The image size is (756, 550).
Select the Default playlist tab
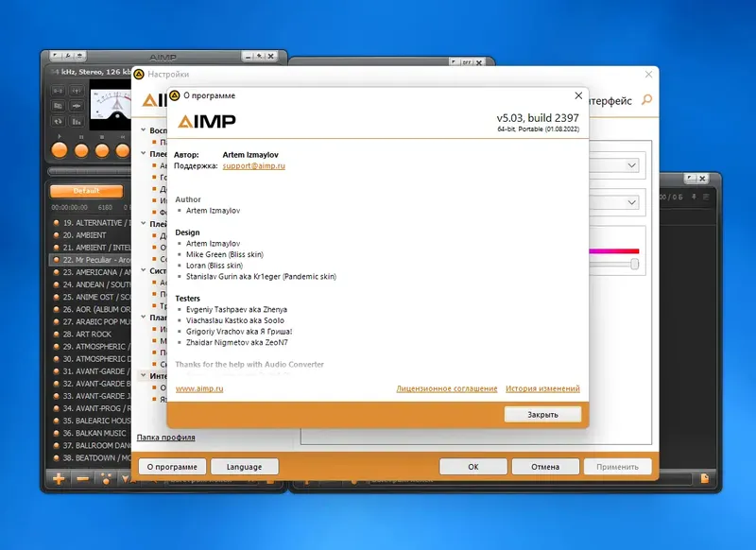click(x=86, y=191)
